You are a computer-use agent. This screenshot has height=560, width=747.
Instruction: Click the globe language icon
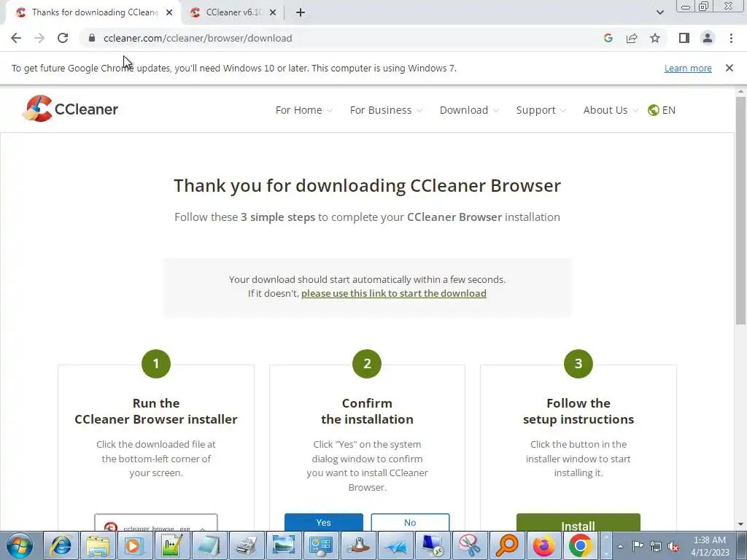coord(653,110)
